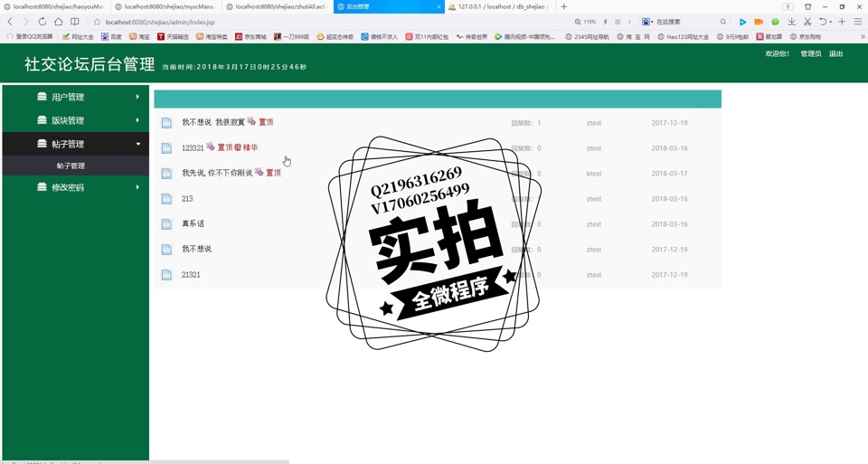Image resolution: width=868 pixels, height=464 pixels.
Task: Click the 置顶 link on post 我先说
Action: click(x=273, y=173)
